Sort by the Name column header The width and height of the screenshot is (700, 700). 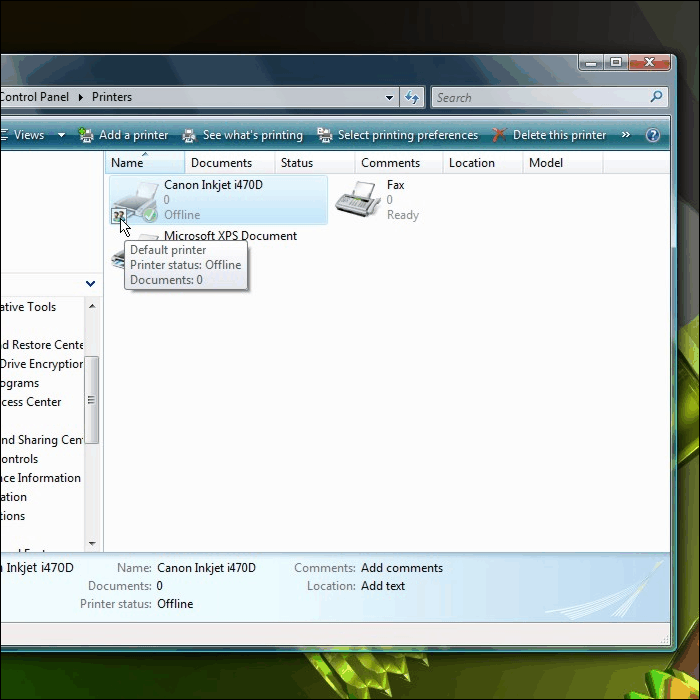(x=128, y=163)
